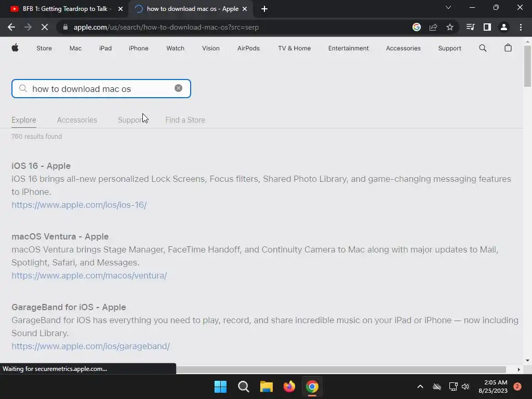Open the shopping bag icon
The image size is (532, 399).
(x=508, y=48)
